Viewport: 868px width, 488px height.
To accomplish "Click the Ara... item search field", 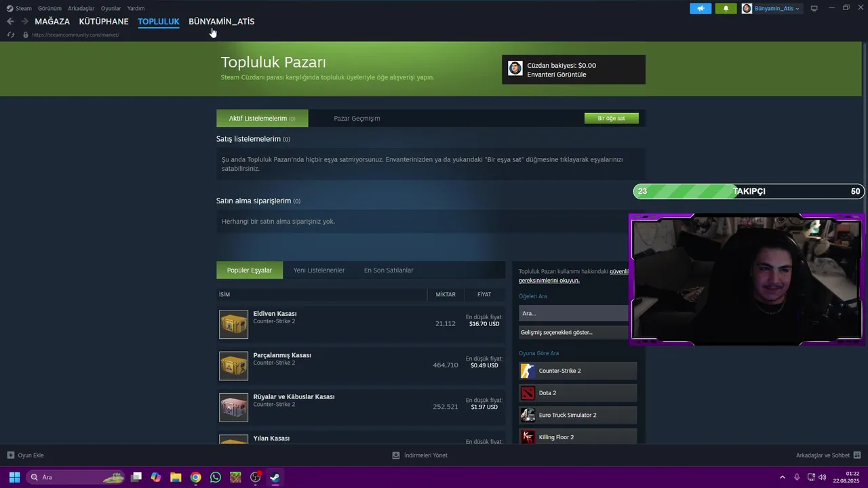I will pyautogui.click(x=574, y=313).
